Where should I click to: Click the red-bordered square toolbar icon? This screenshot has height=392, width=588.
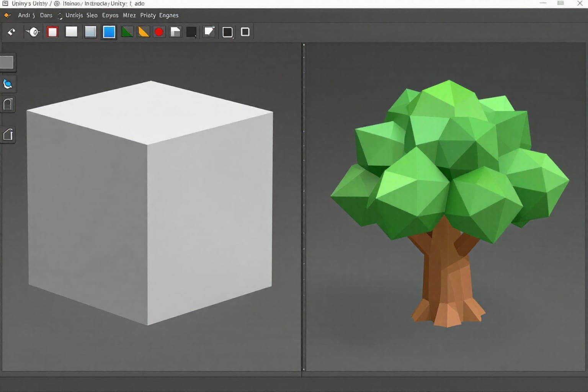tap(52, 32)
